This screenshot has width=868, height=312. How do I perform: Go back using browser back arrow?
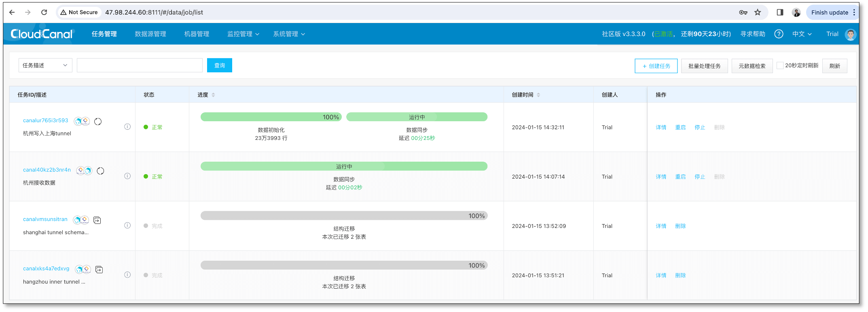pos(12,12)
